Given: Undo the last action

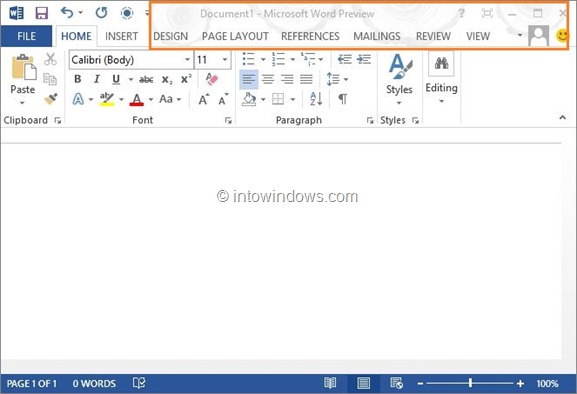Looking at the screenshot, I should tap(67, 13).
